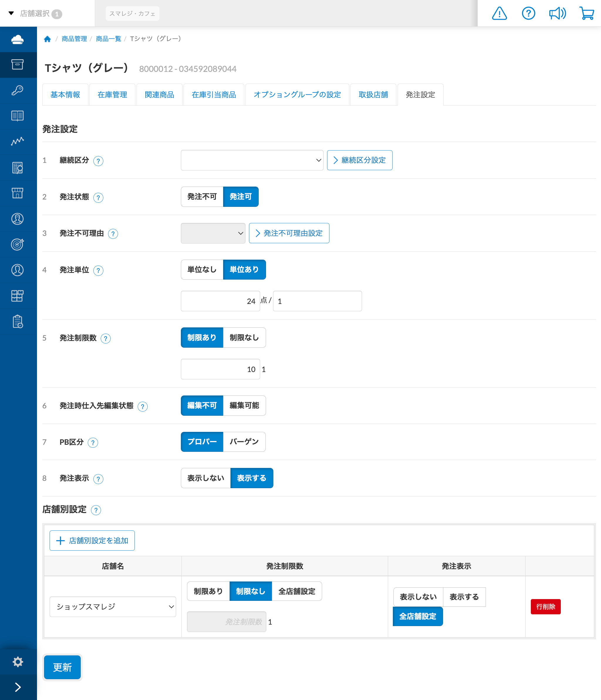Switch to the 在庫引当商品 tab

(214, 94)
